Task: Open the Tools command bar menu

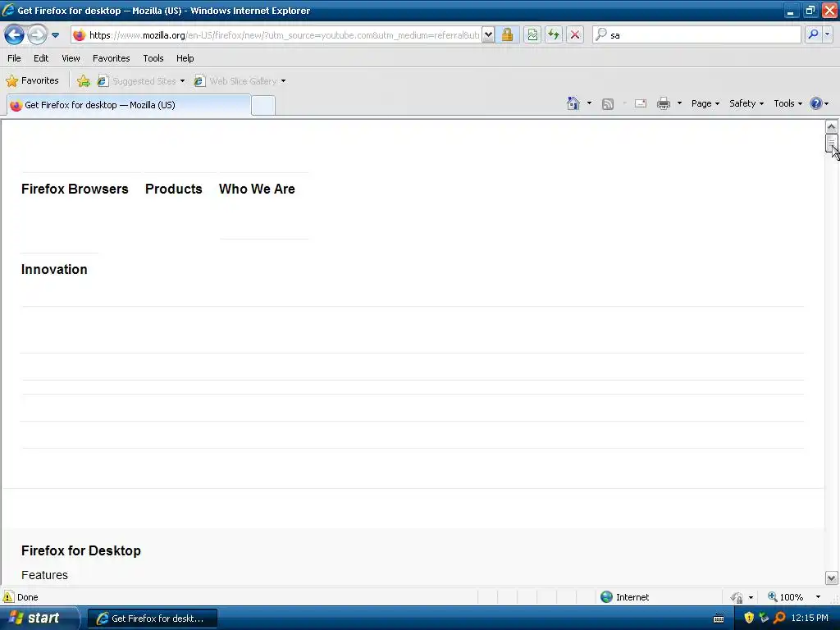Action: point(787,103)
